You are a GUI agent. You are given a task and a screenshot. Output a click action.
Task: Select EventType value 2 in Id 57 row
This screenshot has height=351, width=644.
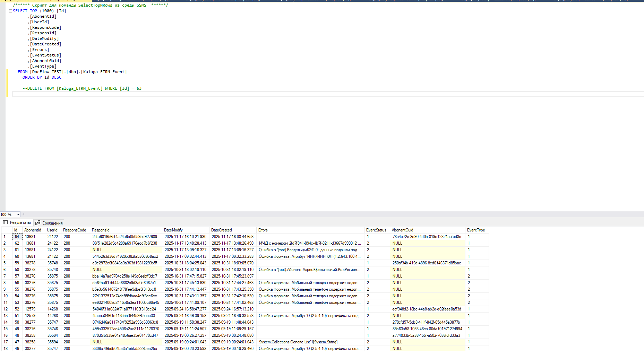(477, 276)
